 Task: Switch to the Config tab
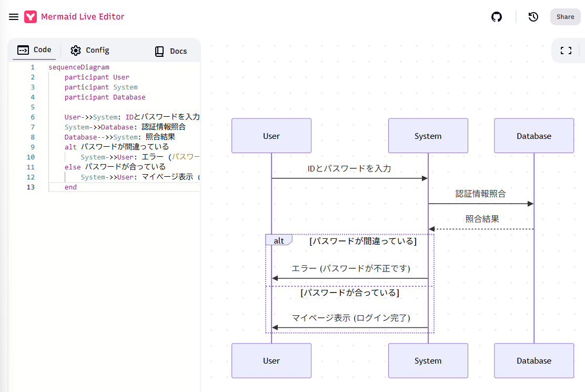97,51
